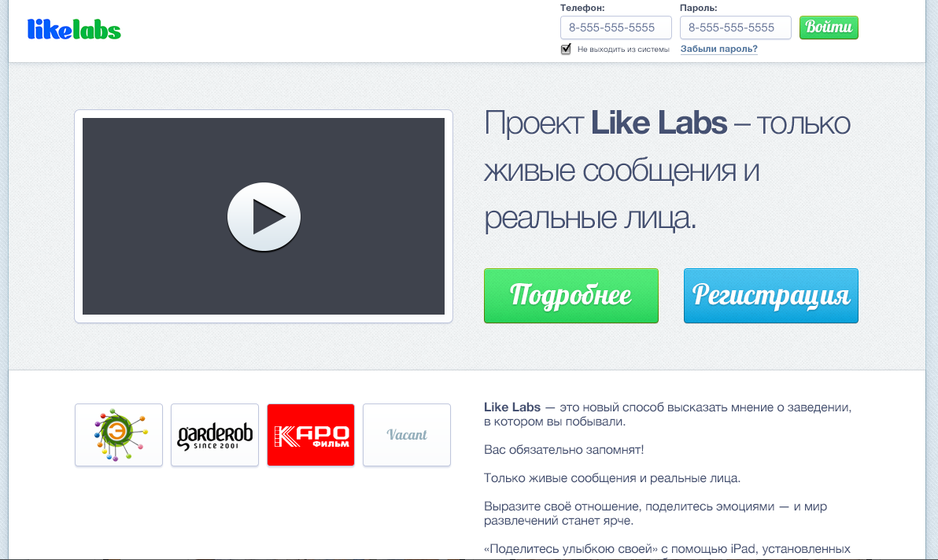This screenshot has width=938, height=560.
Task: Click the blue Регистрация button
Action: pos(771,296)
